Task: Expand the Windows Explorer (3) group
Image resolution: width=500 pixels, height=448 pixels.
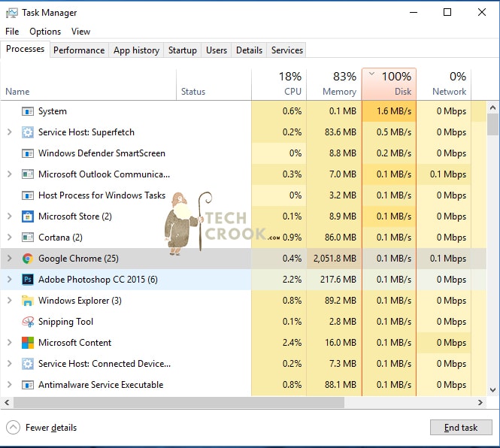Action: 10,301
